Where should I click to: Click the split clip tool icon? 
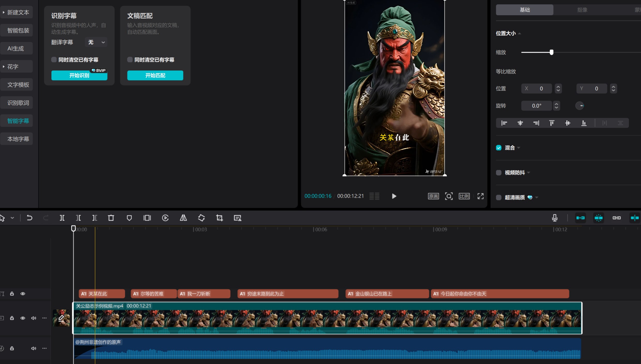click(x=62, y=218)
